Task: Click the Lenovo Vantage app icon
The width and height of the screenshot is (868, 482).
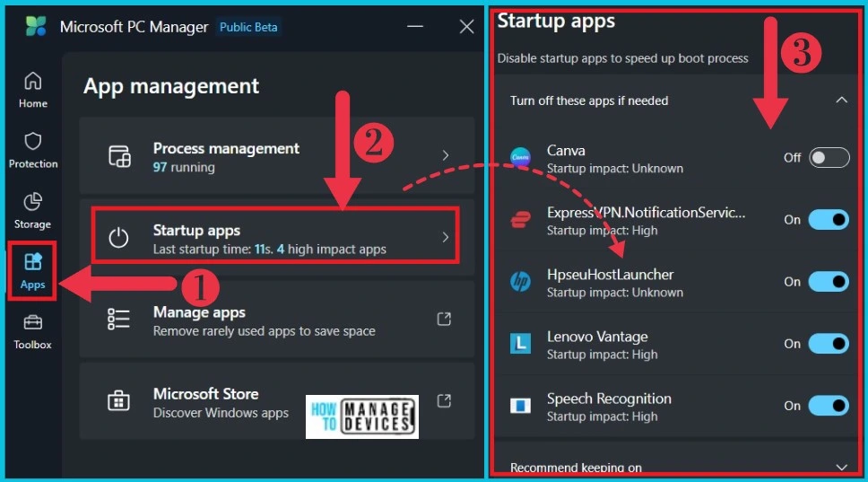Action: point(520,344)
